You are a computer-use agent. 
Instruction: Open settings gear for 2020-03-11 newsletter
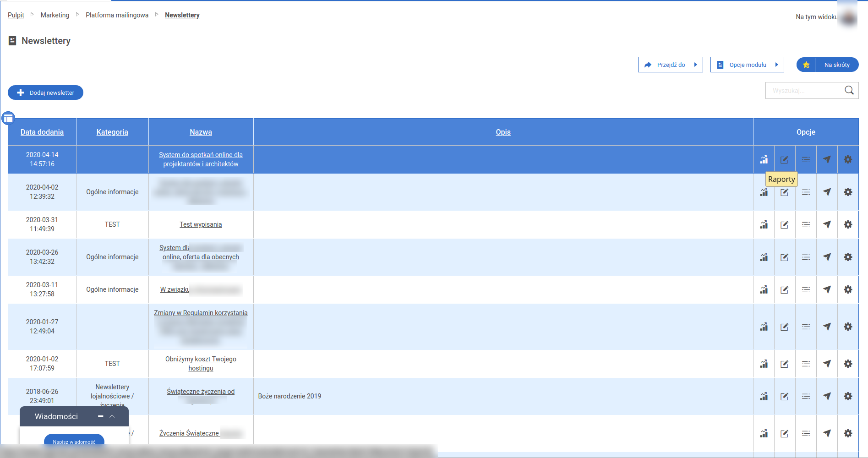click(848, 289)
